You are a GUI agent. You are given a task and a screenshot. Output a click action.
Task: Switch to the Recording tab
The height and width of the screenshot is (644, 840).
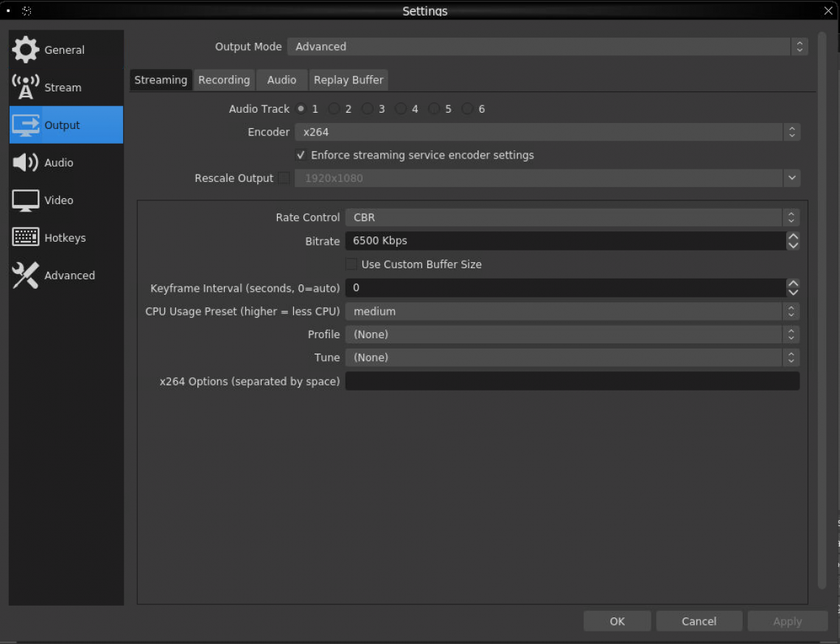coord(224,80)
